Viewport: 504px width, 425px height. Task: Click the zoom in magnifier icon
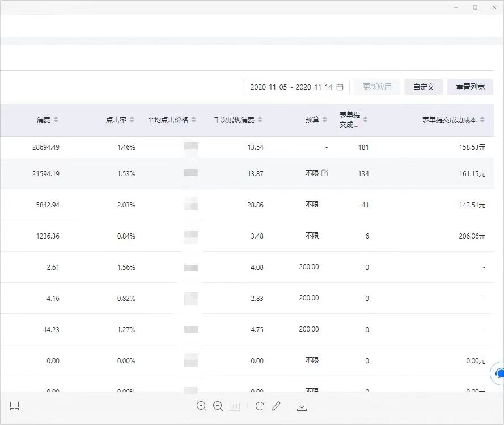pos(201,406)
